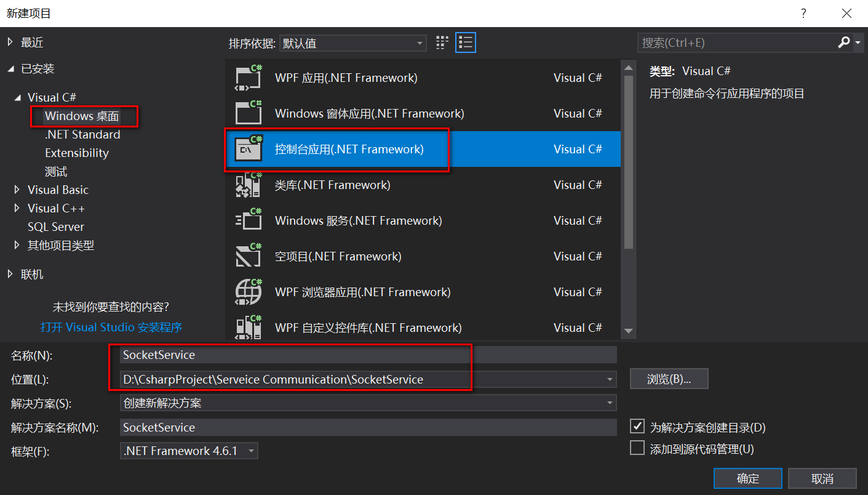The image size is (868, 495).
Task: Toggle 为解决方案创建目录 checkbox
Action: point(637,426)
